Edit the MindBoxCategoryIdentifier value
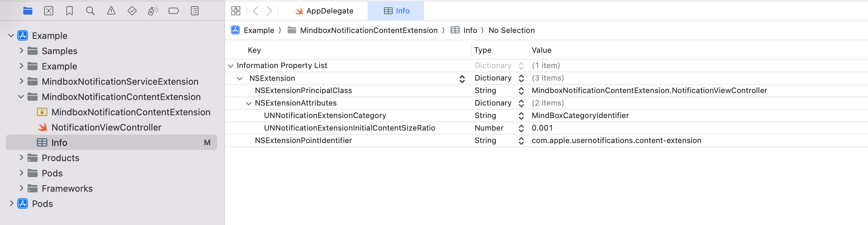This screenshot has width=868, height=225. pyautogui.click(x=580, y=116)
